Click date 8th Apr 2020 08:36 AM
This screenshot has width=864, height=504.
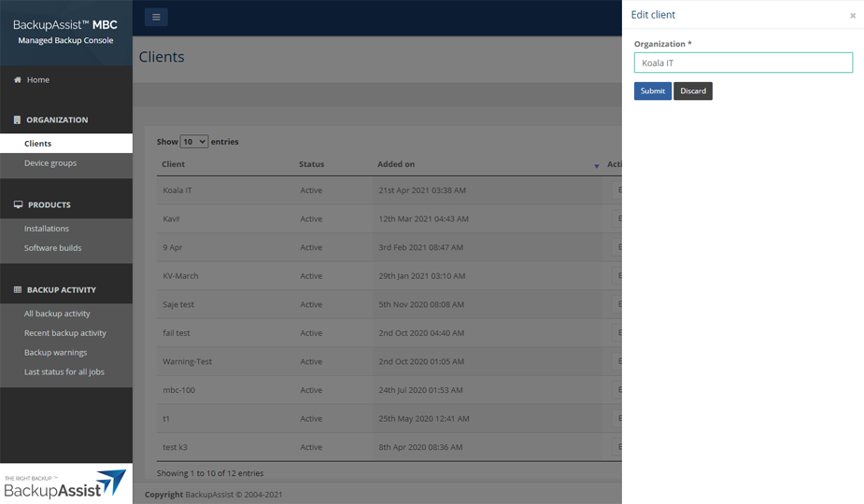coord(420,447)
